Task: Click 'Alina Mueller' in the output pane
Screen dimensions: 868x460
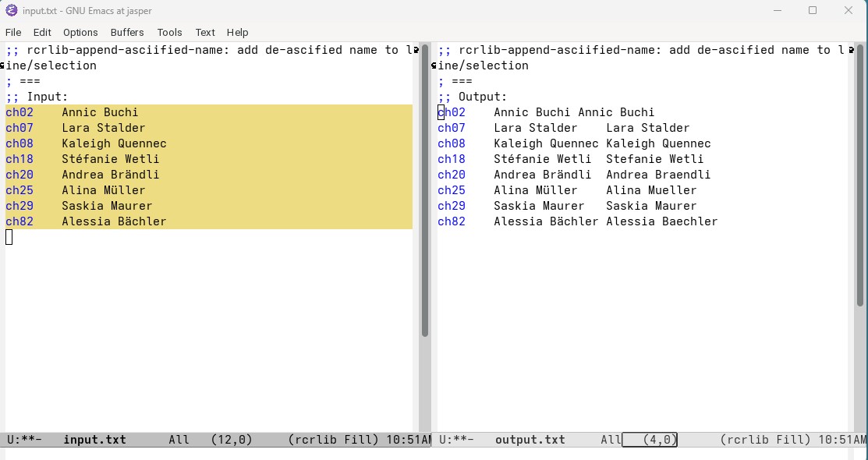Action: (651, 190)
